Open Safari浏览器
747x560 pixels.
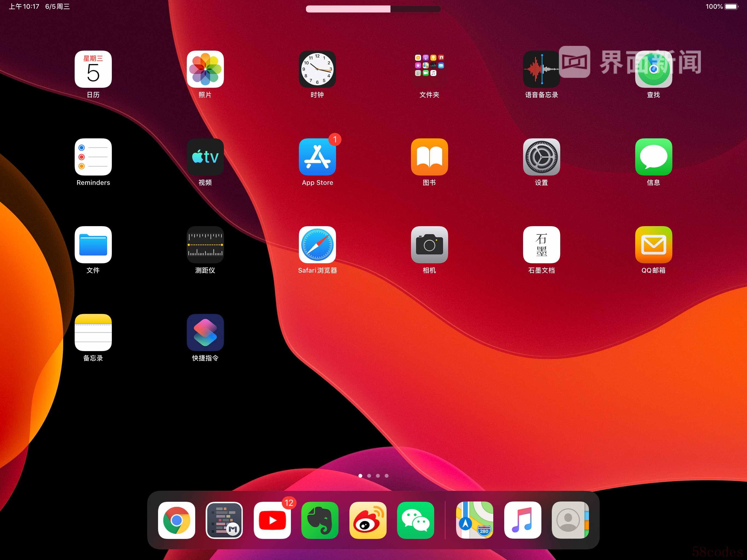click(317, 245)
